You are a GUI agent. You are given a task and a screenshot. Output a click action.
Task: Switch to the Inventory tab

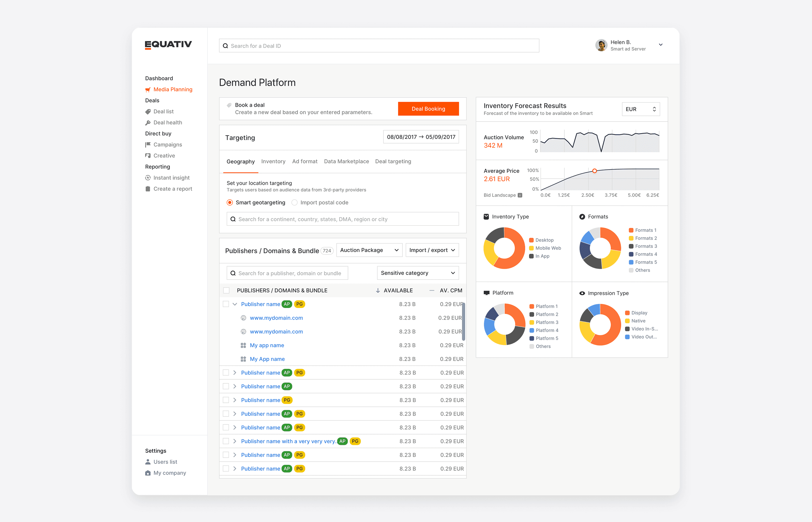273,161
